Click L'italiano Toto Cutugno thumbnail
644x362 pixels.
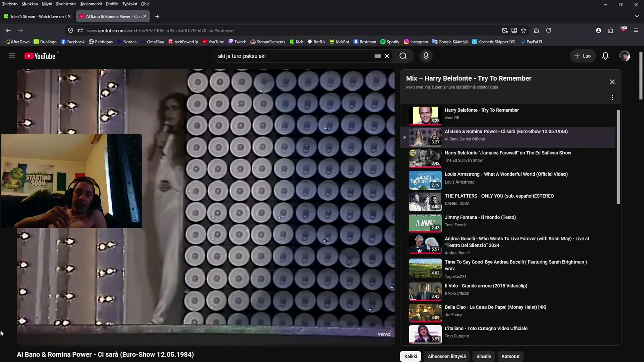click(425, 334)
